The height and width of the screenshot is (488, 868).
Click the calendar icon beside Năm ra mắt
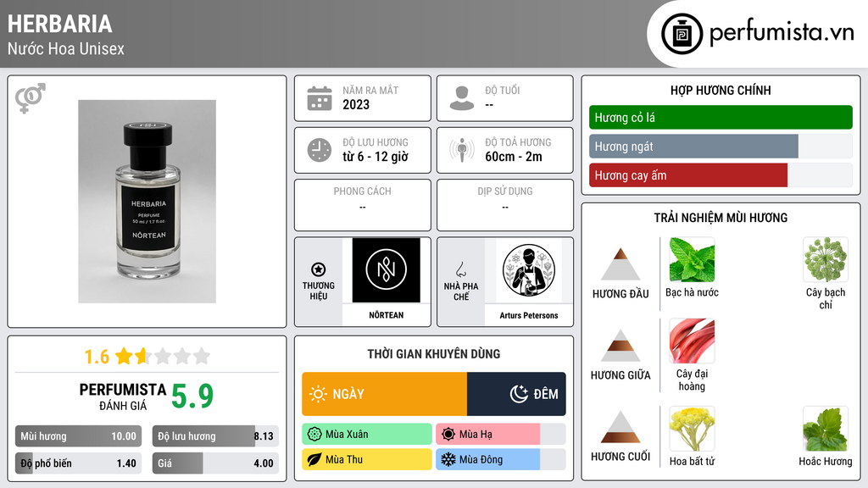[320, 98]
